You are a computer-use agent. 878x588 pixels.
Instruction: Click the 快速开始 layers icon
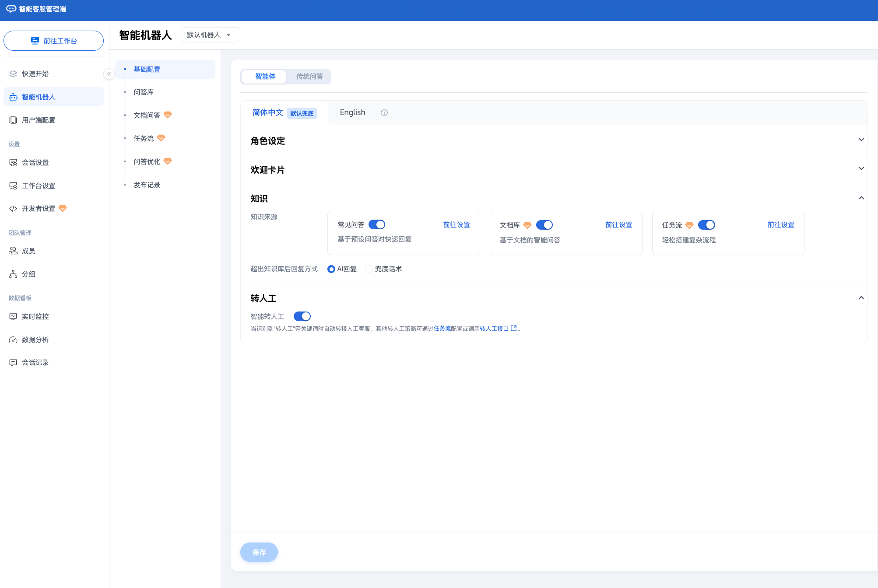[13, 73]
